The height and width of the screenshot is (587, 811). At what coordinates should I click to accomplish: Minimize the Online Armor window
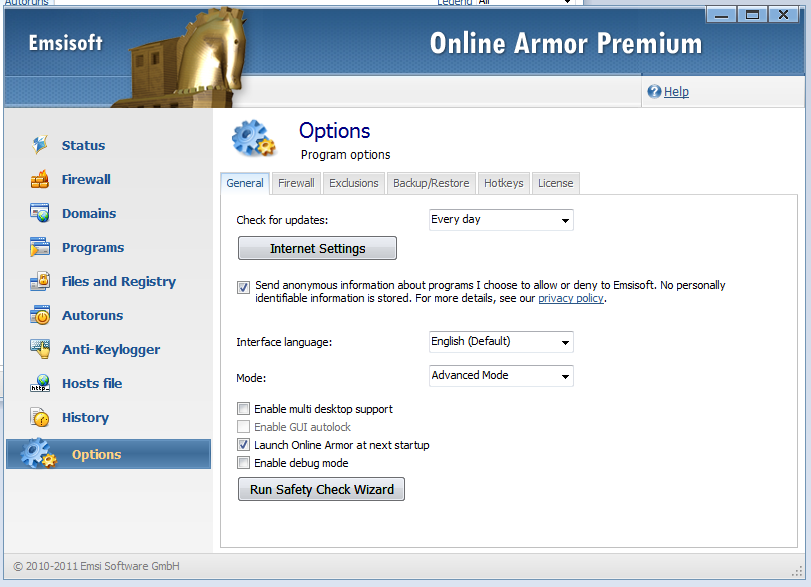click(x=722, y=14)
